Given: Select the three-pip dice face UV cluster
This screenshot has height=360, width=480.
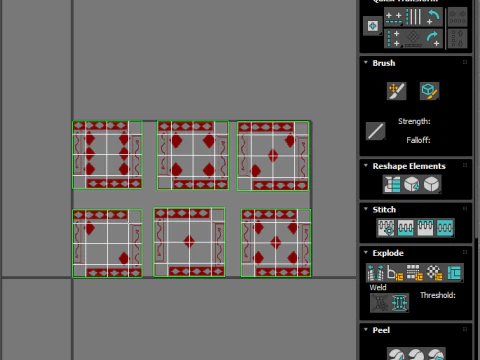Looking at the screenshot, I should pyautogui.click(x=273, y=156).
